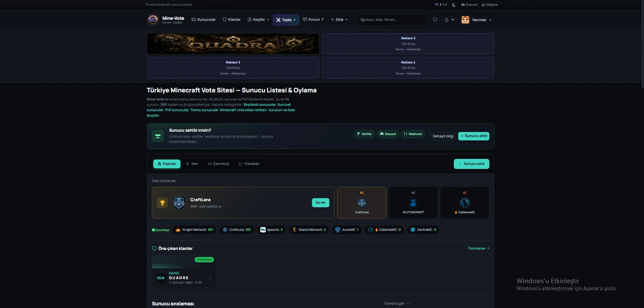Screen dimensions: 644x308
Task: Open the #1 CraftLera ranking card
Action: (362, 203)
